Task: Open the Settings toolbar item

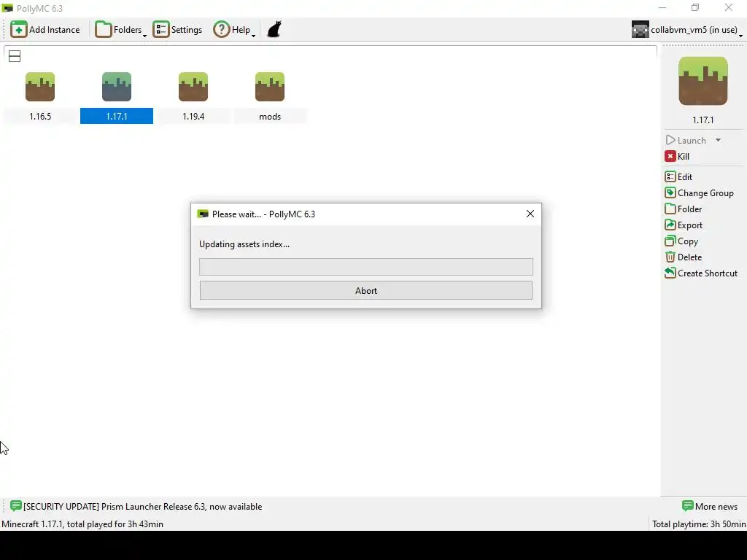Action: pyautogui.click(x=178, y=29)
